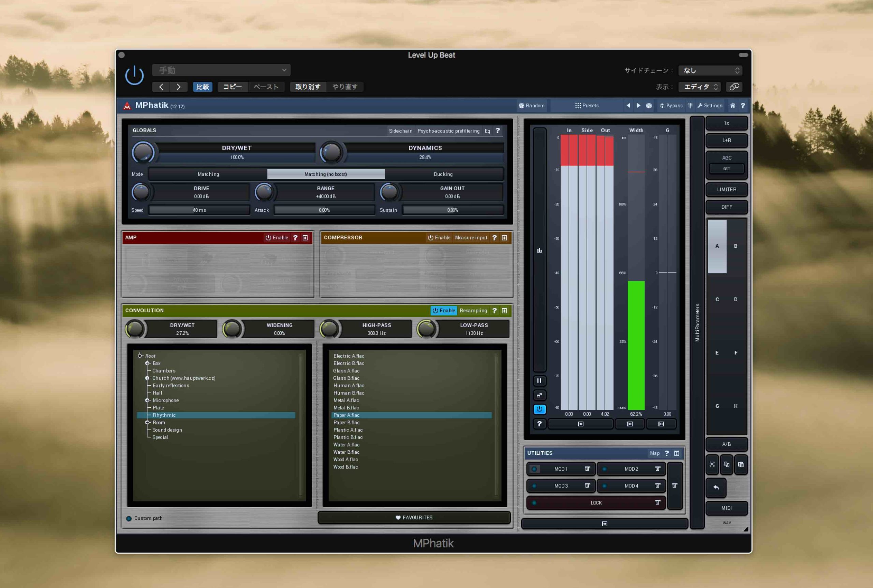
Task: Disable the Convolution Enable toggle
Action: pos(443,310)
